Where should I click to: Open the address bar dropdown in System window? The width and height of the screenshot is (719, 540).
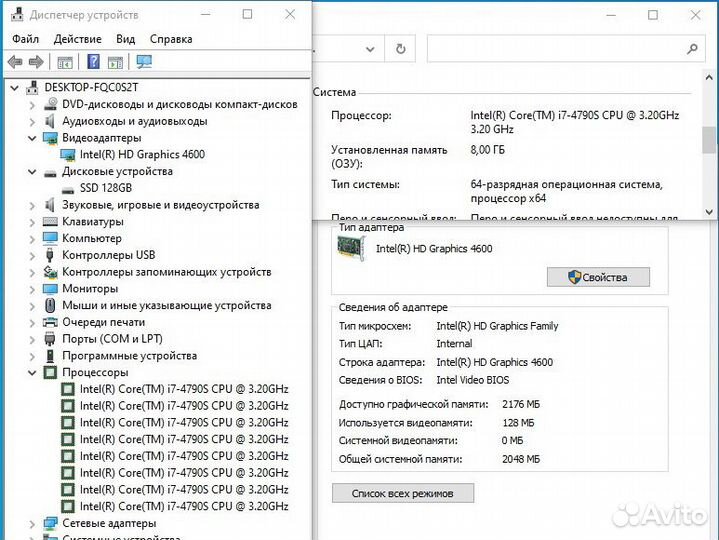(x=370, y=49)
